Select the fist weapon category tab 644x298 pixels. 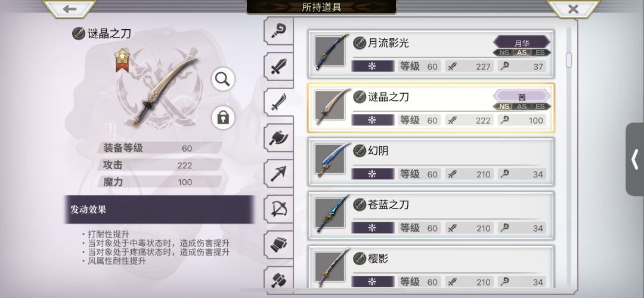tap(279, 244)
